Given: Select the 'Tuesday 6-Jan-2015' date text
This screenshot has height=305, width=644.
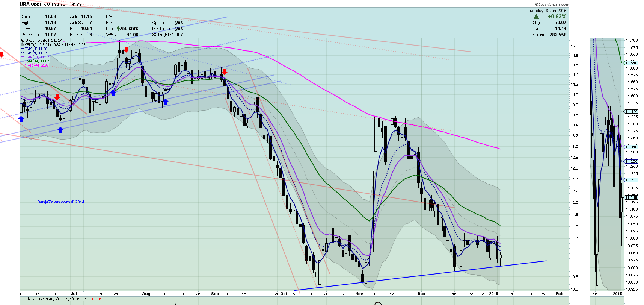Looking at the screenshot, I should click(547, 11).
